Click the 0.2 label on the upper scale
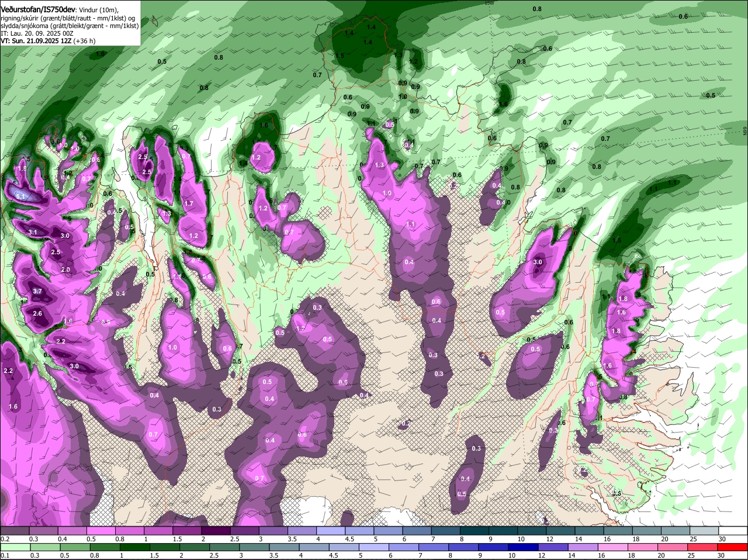 pos(5,539)
